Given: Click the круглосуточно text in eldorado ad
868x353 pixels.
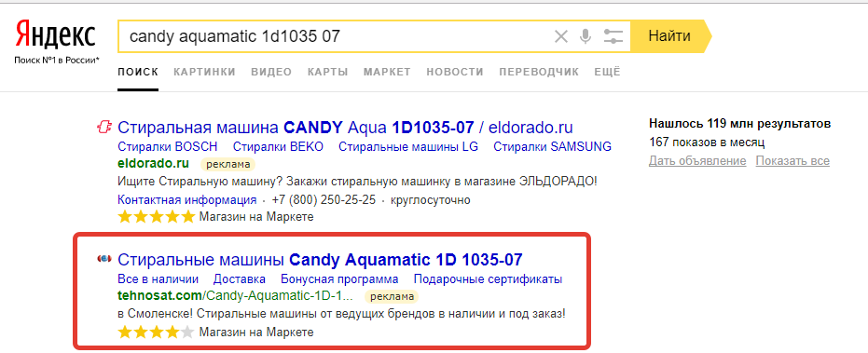Looking at the screenshot, I should point(430,199).
